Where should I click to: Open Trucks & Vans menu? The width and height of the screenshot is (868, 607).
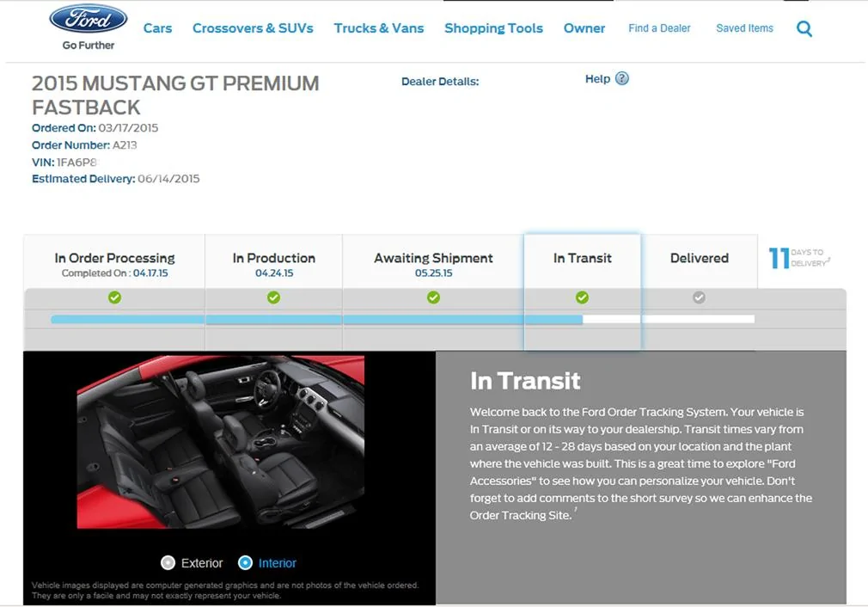[x=379, y=28]
